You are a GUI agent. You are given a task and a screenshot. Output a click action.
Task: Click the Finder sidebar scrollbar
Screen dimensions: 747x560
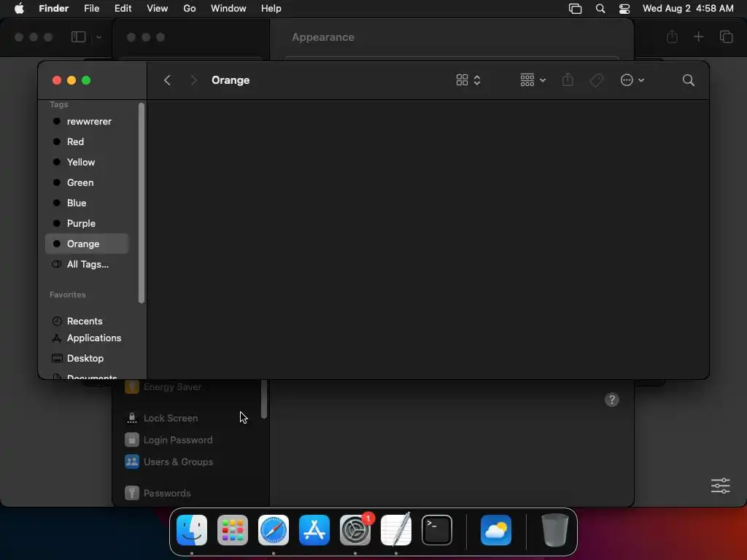(x=141, y=203)
